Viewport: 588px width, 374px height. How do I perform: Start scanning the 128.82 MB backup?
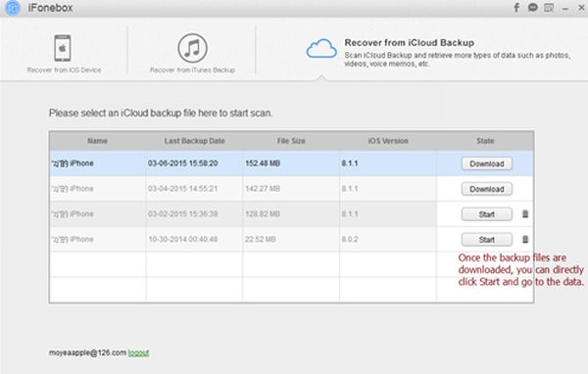click(487, 214)
